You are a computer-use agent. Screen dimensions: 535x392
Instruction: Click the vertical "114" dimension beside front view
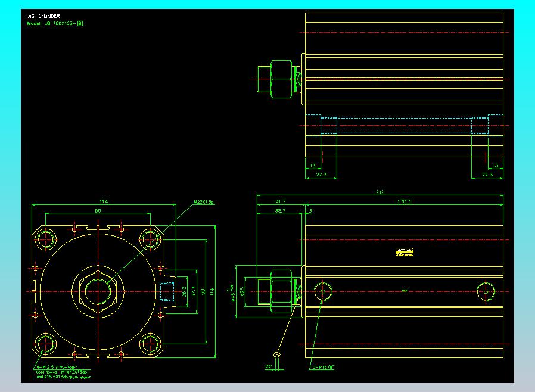pyautogui.click(x=212, y=292)
